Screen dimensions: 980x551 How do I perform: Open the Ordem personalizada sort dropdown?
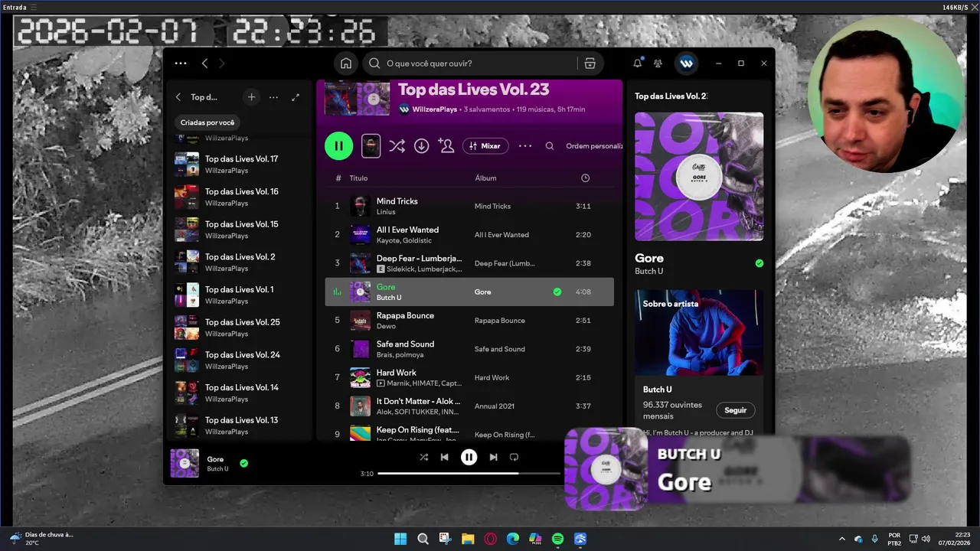[x=594, y=145]
